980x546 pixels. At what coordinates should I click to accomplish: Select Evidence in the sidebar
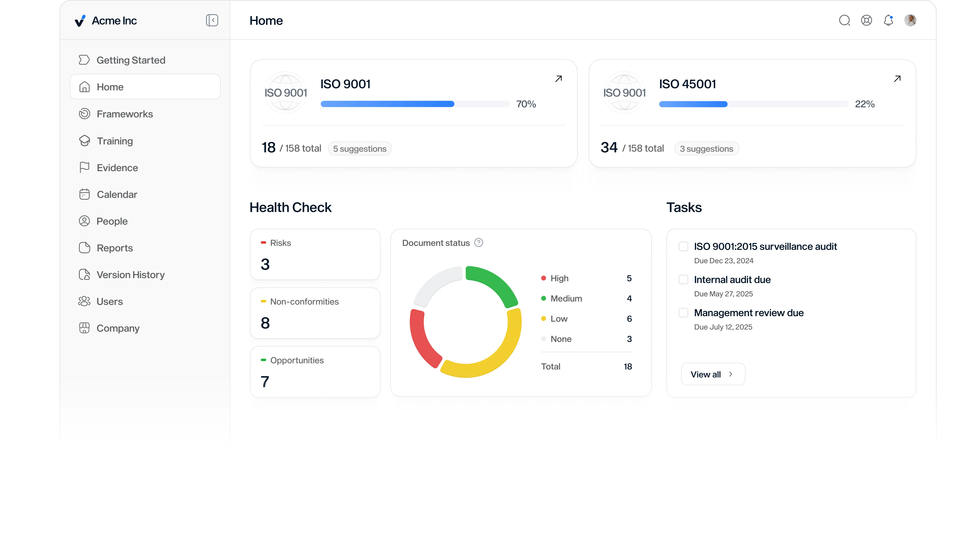[x=117, y=168]
